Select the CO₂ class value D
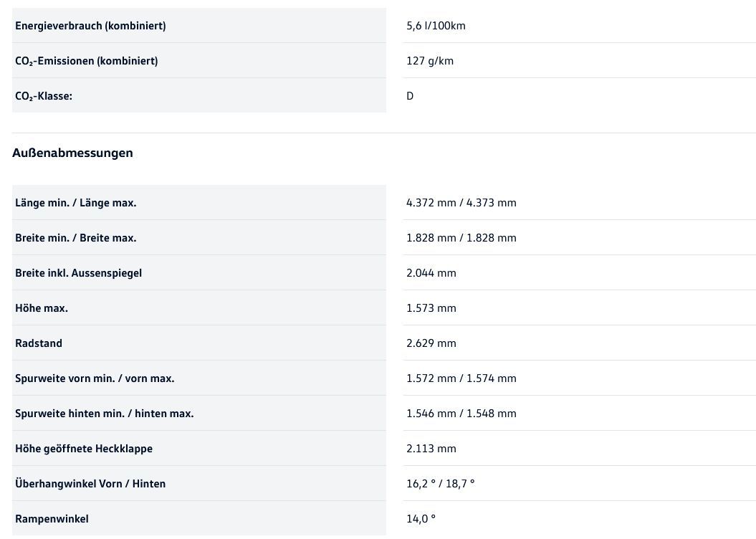Viewport: 756px width, 539px height. pos(410,96)
